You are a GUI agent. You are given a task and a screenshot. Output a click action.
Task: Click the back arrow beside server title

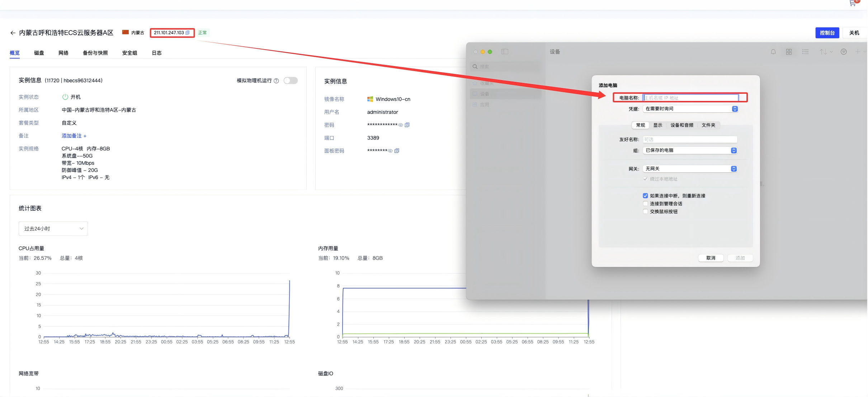(x=13, y=33)
